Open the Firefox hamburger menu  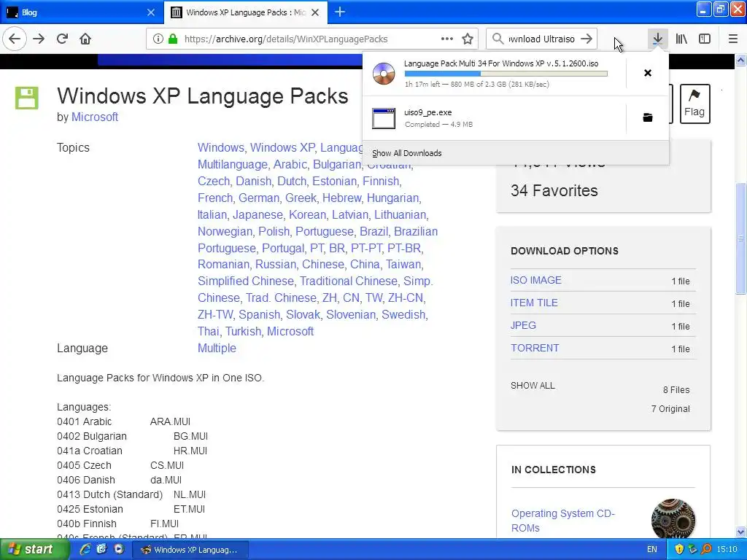[x=733, y=39]
